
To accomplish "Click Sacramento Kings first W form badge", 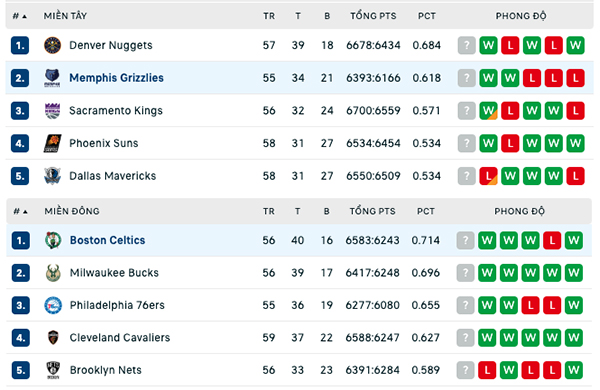I will click(488, 111).
